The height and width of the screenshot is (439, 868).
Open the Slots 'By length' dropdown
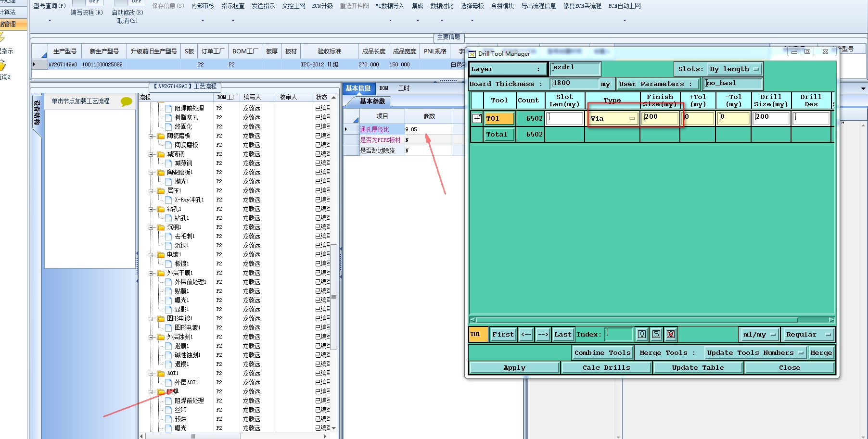click(x=735, y=69)
